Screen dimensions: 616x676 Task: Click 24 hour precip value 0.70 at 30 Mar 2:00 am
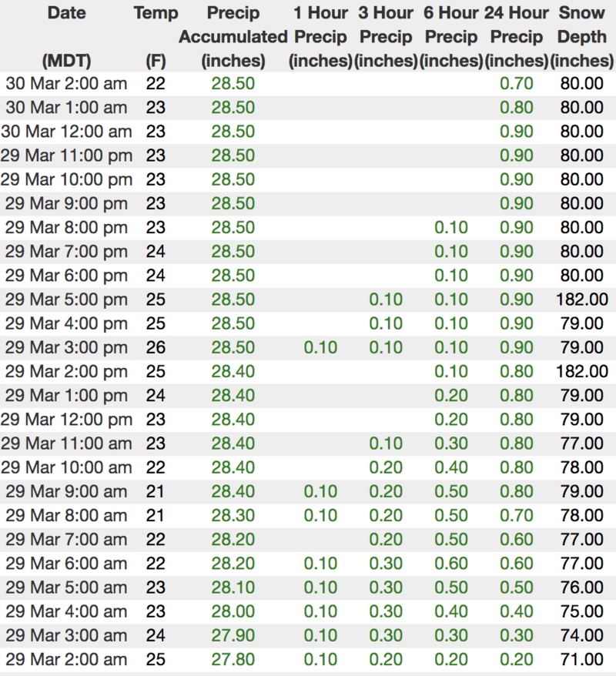pyautogui.click(x=517, y=84)
